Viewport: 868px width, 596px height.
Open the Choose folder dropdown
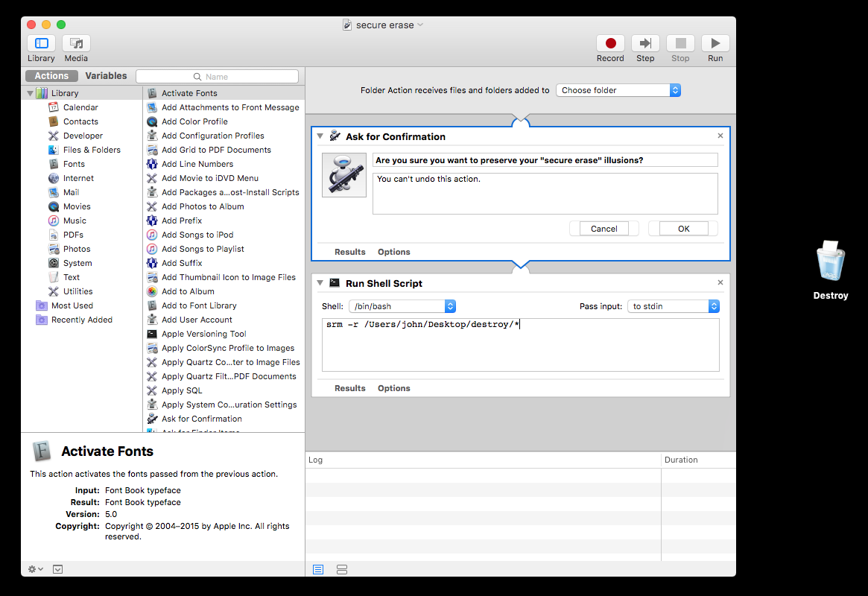(x=618, y=90)
